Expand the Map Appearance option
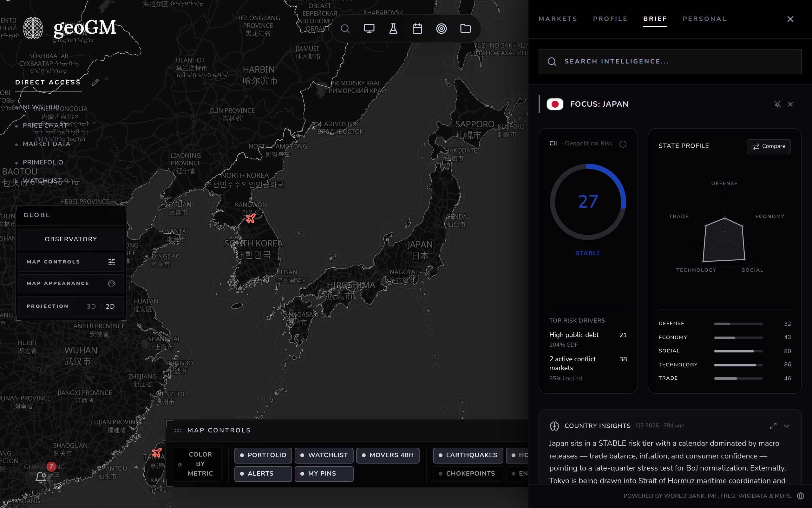 click(x=71, y=284)
